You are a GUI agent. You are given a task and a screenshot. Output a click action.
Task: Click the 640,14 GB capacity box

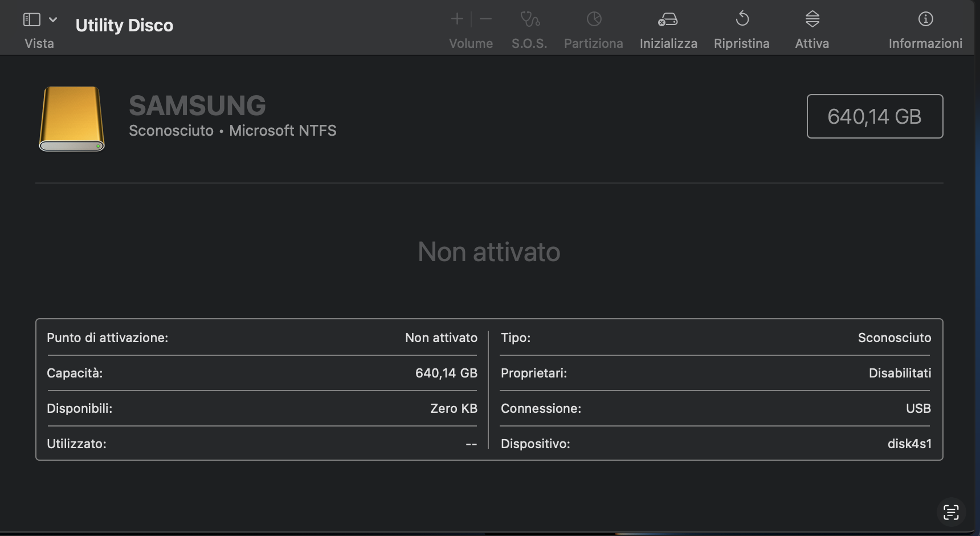[875, 116]
